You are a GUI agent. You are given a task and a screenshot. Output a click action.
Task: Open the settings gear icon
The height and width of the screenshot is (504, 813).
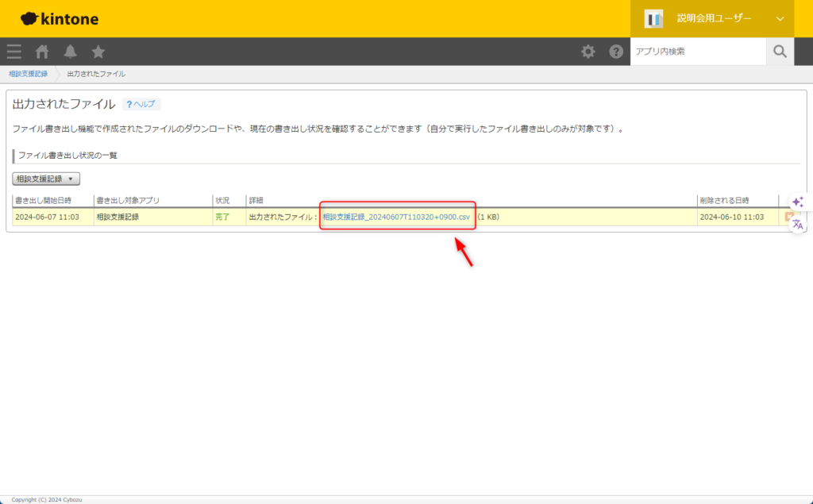588,52
